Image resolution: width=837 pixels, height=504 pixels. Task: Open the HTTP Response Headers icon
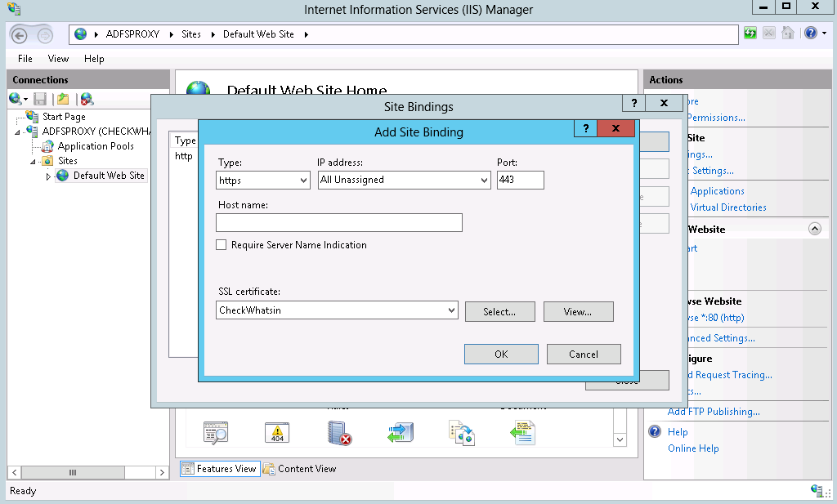pos(522,433)
